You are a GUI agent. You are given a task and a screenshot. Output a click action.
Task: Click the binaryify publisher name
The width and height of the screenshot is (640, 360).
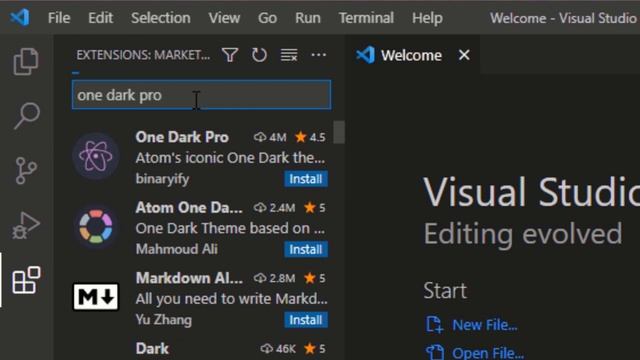[162, 179]
